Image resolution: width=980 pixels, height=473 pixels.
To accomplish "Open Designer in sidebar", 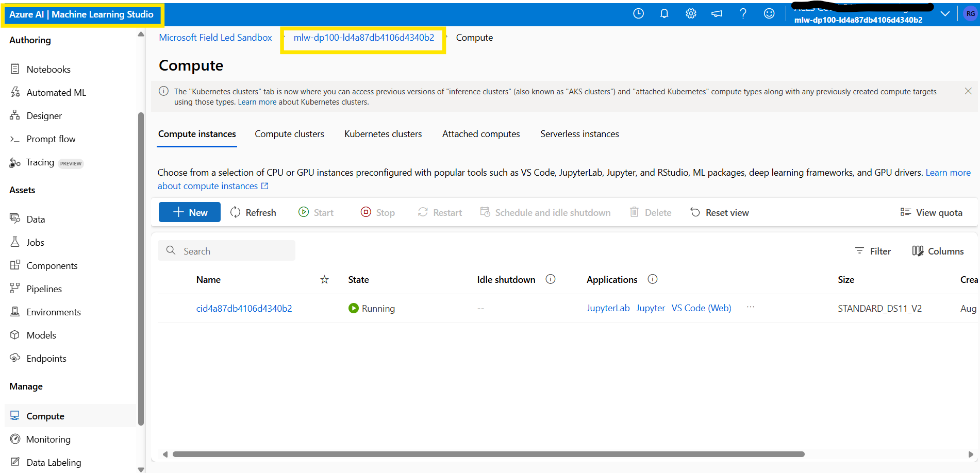I will pos(36,115).
